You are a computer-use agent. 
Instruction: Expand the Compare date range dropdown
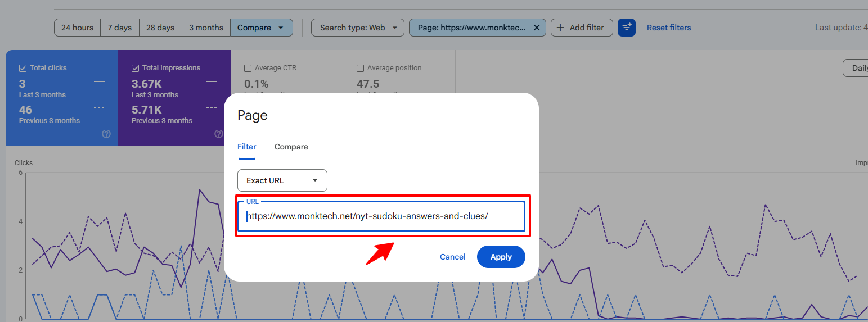[x=262, y=28]
